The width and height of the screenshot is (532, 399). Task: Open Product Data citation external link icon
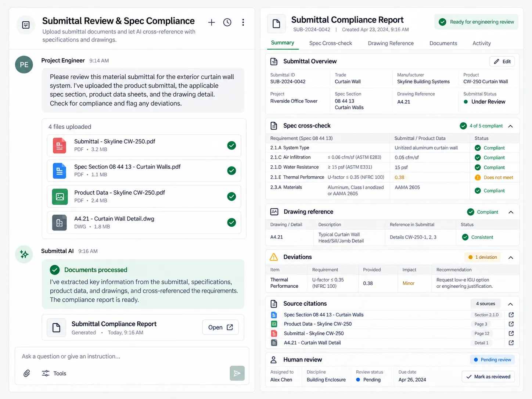tap(511, 324)
